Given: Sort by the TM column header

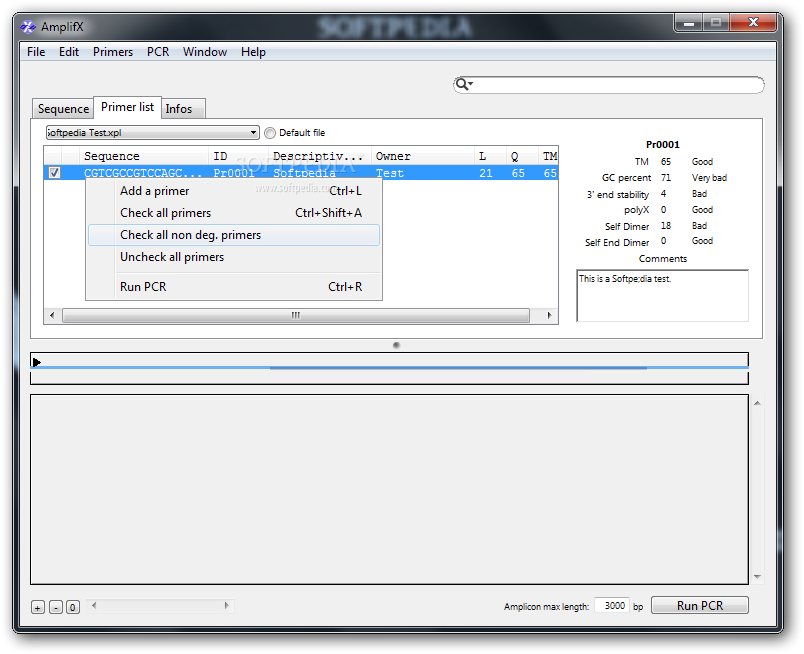Looking at the screenshot, I should pyautogui.click(x=549, y=156).
